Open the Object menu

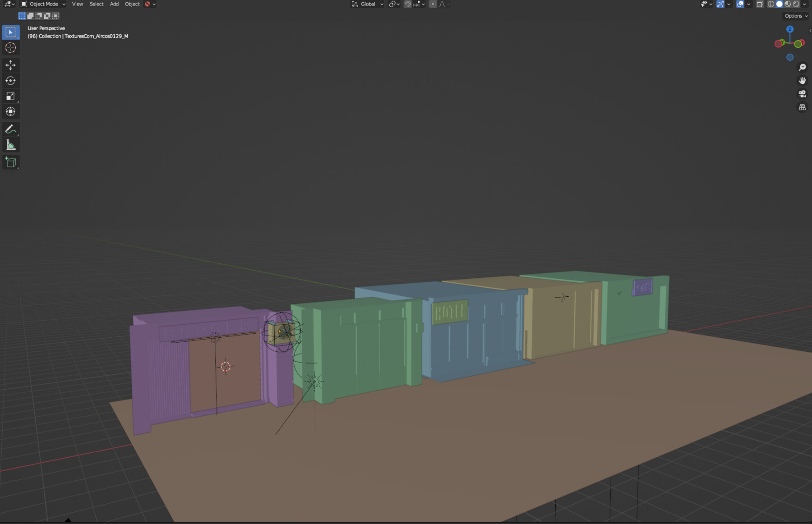point(132,4)
